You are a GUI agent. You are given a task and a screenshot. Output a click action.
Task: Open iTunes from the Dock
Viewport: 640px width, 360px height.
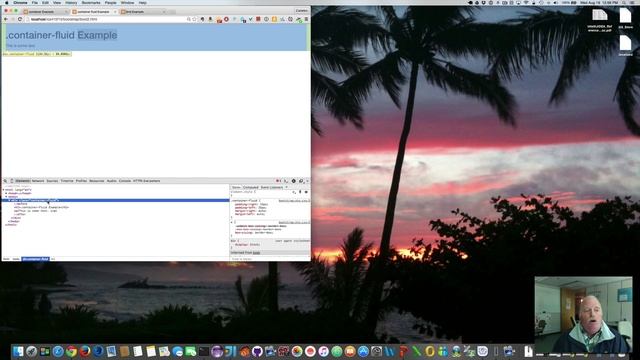point(323,351)
